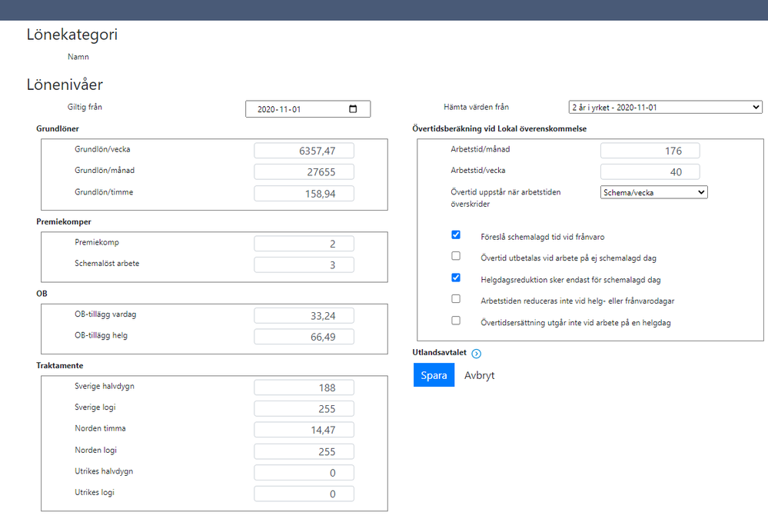
Task: Click the Avbryt button
Action: (x=479, y=375)
